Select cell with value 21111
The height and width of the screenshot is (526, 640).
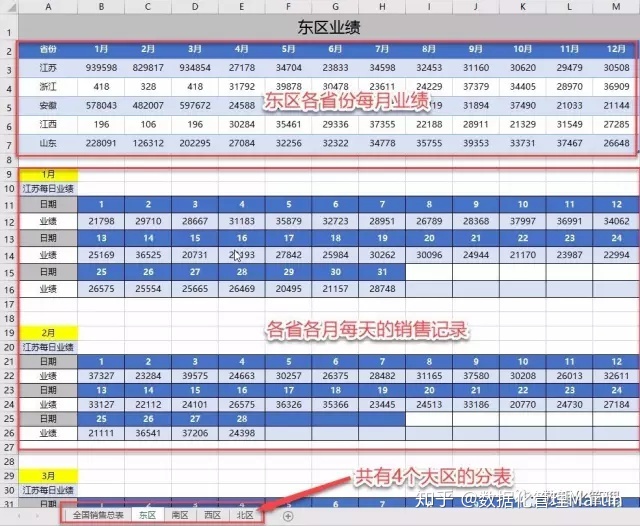(101, 433)
